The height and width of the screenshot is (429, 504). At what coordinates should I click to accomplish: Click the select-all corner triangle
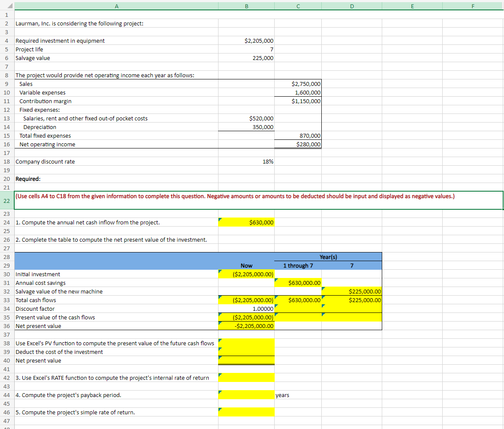10,6
